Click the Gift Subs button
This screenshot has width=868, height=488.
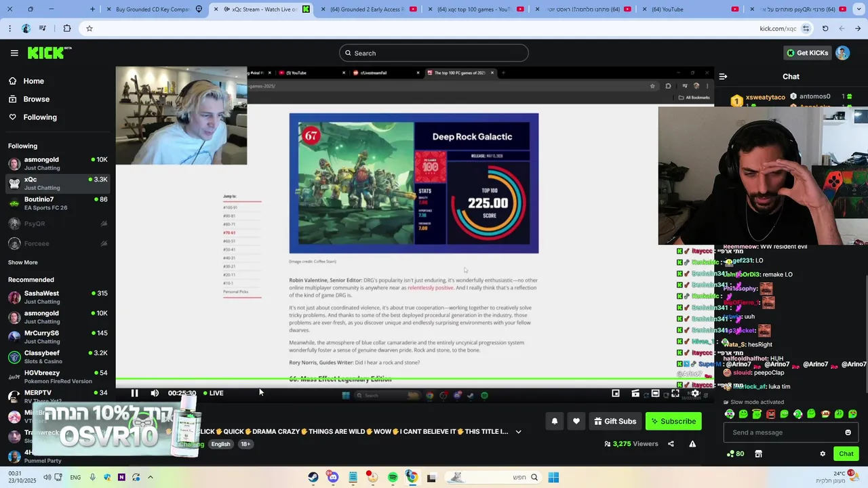(615, 422)
